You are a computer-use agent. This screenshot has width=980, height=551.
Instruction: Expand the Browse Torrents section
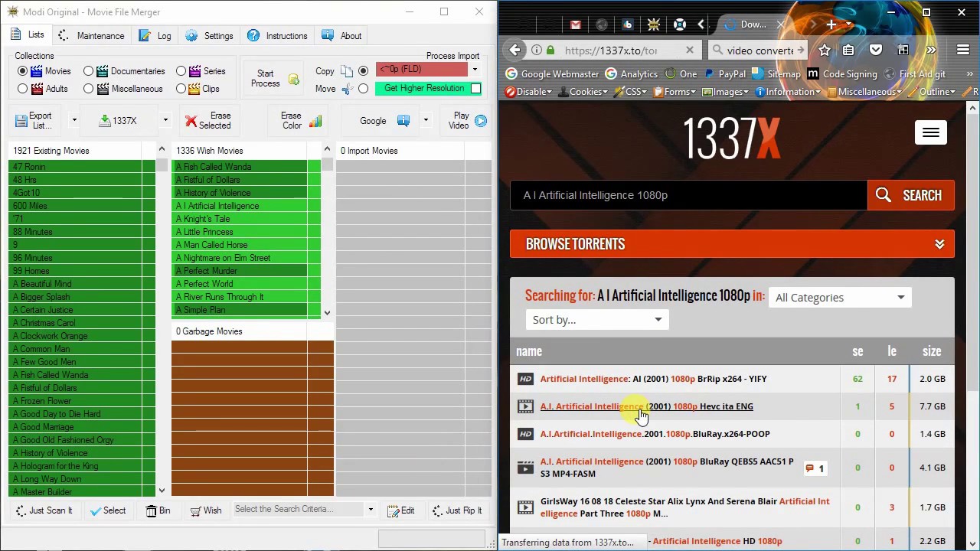[x=732, y=244]
